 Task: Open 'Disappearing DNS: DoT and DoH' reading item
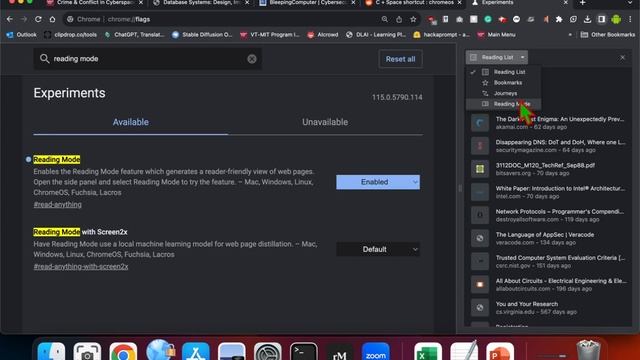pyautogui.click(x=549, y=146)
